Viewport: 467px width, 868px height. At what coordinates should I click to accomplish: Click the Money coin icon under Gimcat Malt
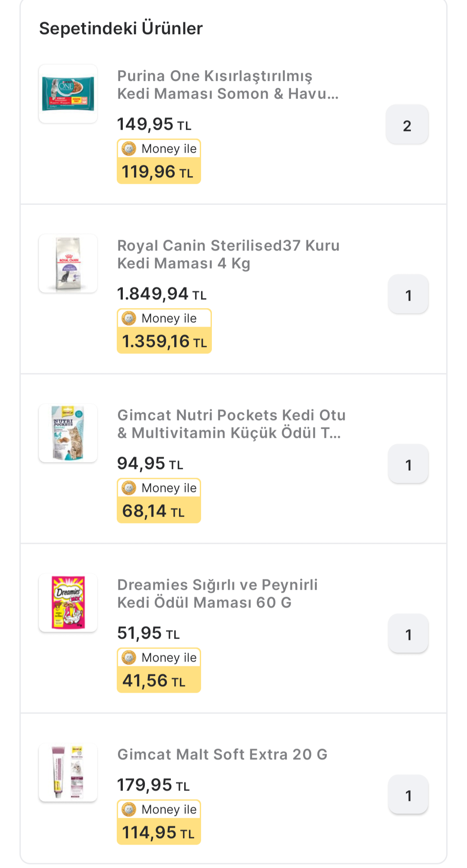[x=129, y=810]
